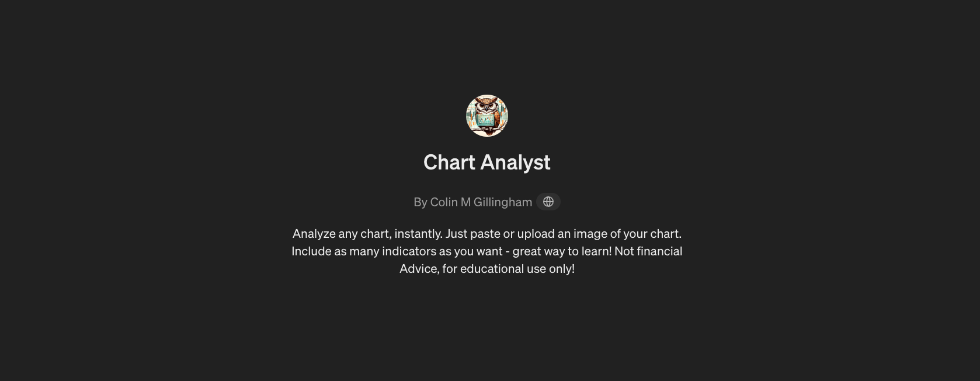Select the line "Analyze any chart, instantly"
The height and width of the screenshot is (381, 980).
coord(367,234)
